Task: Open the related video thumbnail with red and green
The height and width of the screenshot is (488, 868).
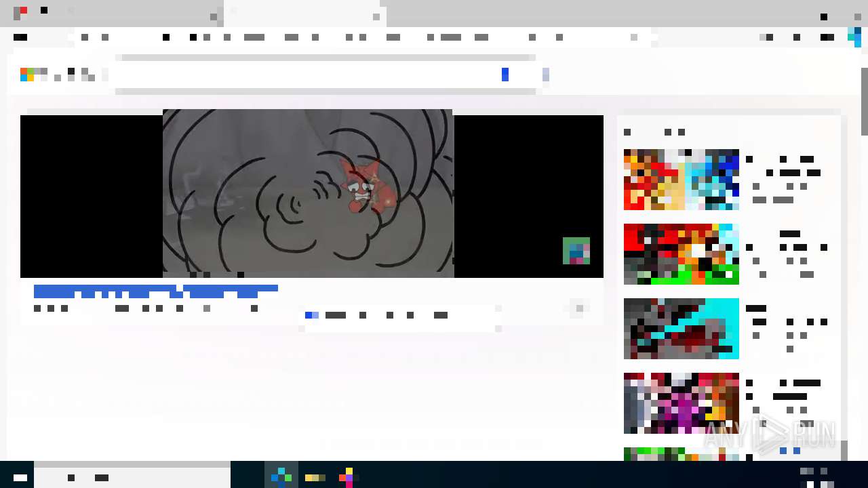Action: click(682, 254)
